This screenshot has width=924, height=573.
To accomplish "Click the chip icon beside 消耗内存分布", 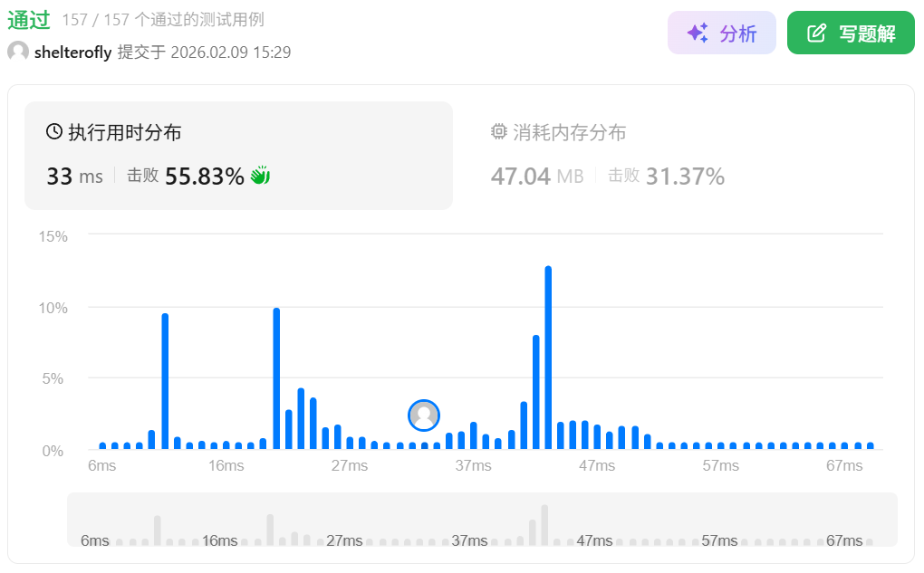I will (x=498, y=132).
